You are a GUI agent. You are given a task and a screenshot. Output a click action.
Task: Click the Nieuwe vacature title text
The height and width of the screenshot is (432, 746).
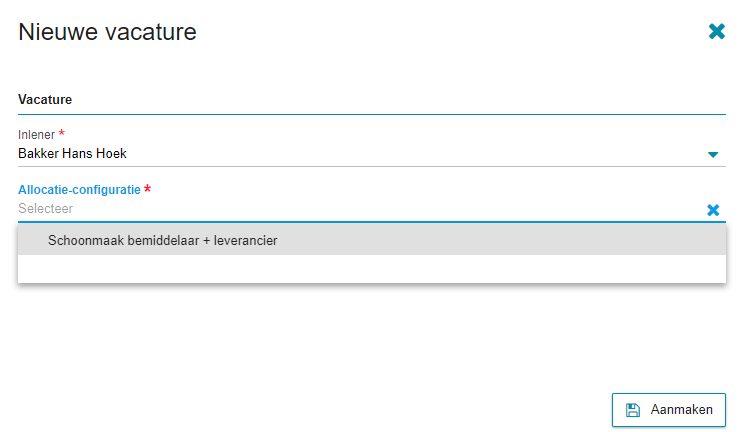(107, 32)
